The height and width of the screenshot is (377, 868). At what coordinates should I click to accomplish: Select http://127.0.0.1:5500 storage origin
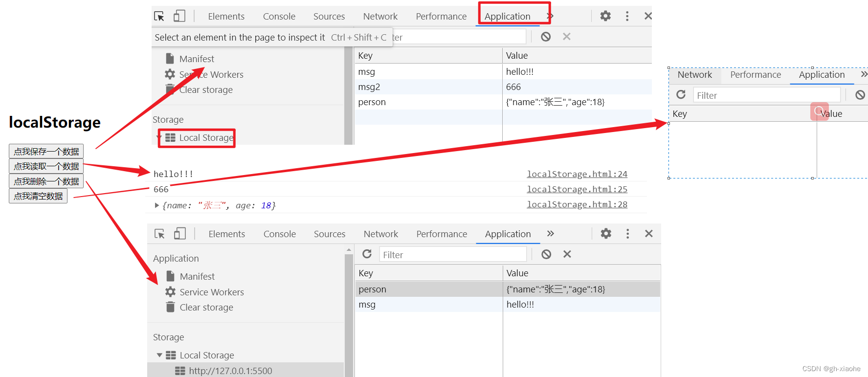[x=230, y=371]
